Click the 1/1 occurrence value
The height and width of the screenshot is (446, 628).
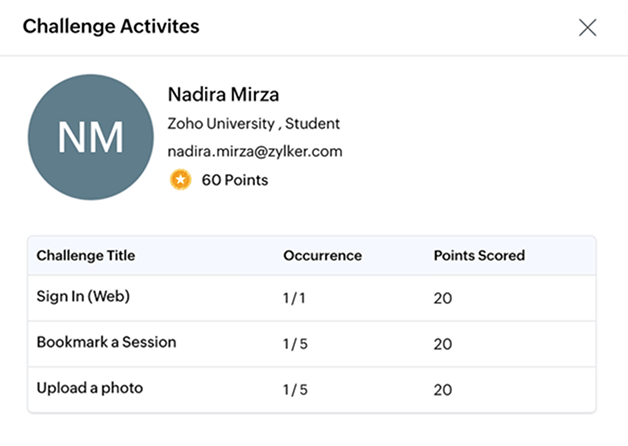[294, 298]
